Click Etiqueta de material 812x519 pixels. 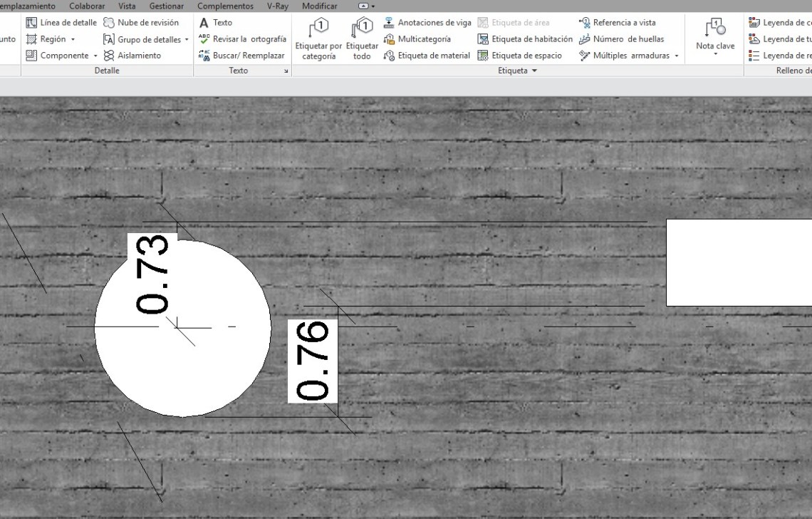(427, 56)
